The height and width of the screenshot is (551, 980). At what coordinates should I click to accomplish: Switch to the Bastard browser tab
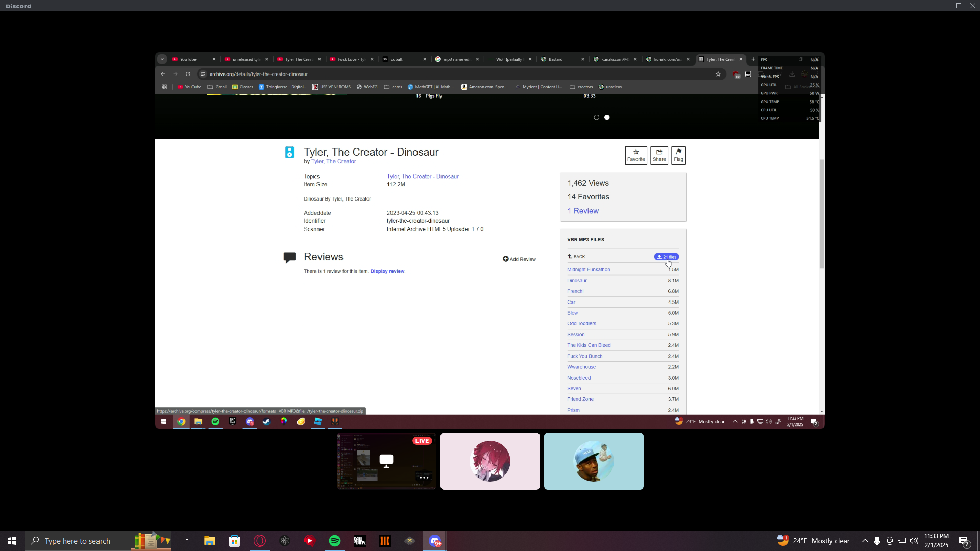555,59
